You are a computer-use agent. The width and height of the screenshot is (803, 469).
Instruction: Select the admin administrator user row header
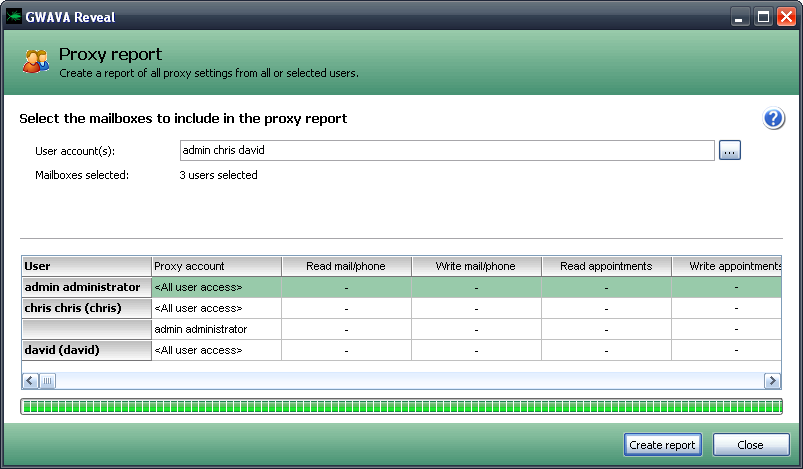87,287
